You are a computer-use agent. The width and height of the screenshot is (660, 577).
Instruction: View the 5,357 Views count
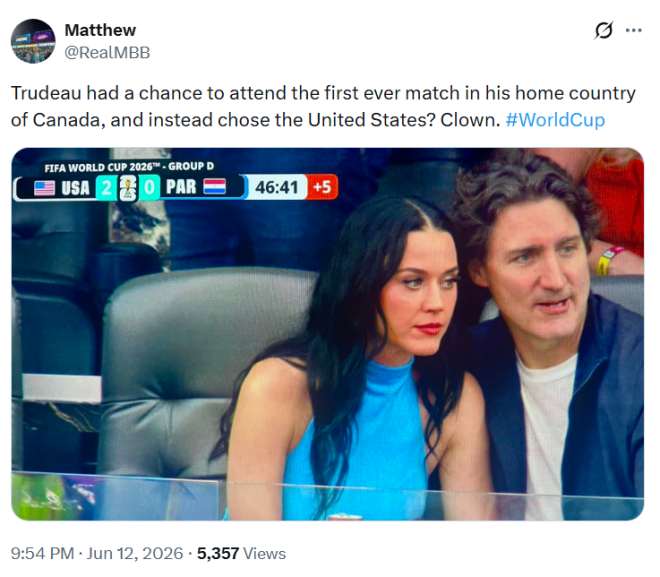pos(241,553)
